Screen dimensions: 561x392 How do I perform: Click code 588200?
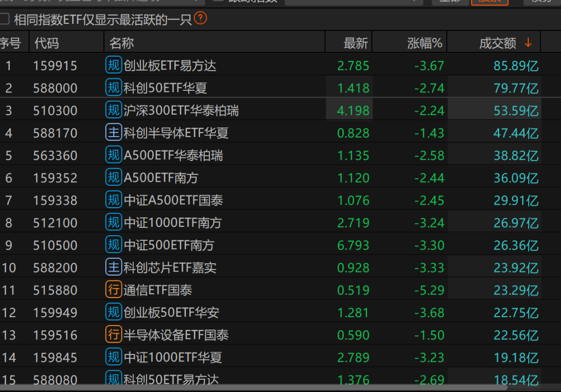point(55,268)
